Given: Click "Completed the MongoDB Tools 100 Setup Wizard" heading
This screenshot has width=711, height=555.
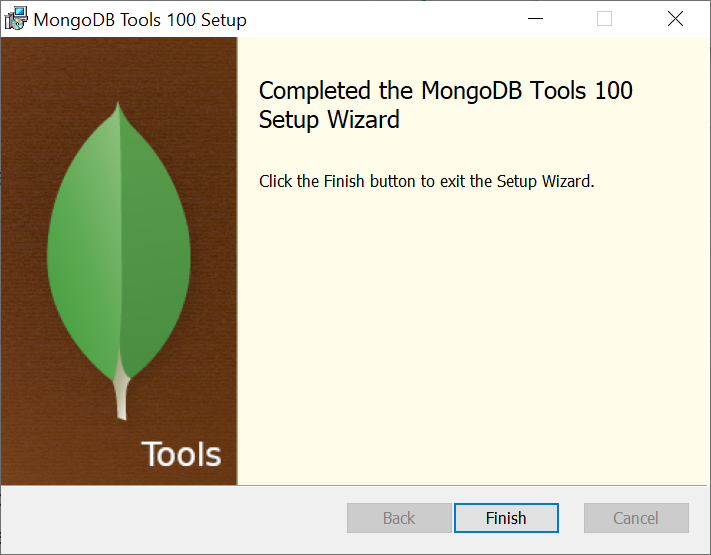Looking at the screenshot, I should [x=445, y=105].
